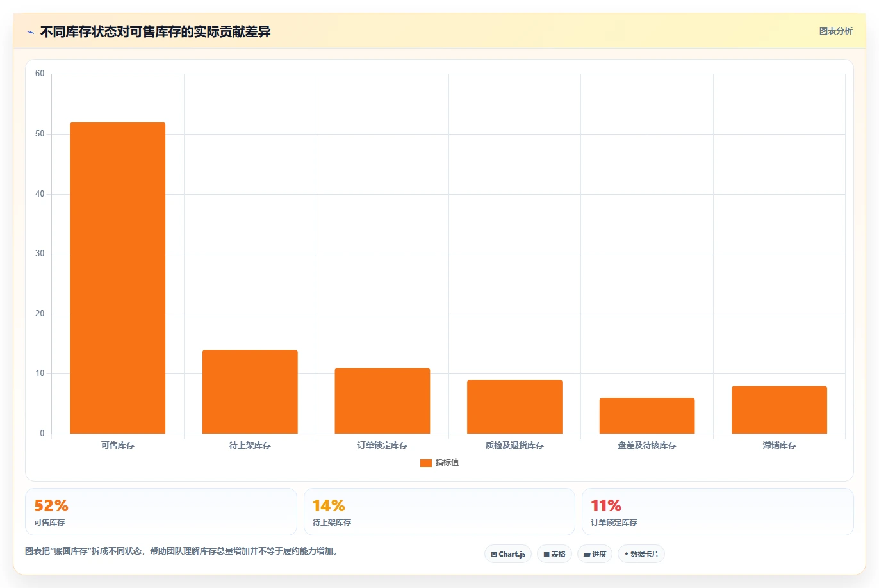This screenshot has width=879, height=588.
Task: Click the 订单锁定库存 x-axis label
Action: coord(382,445)
